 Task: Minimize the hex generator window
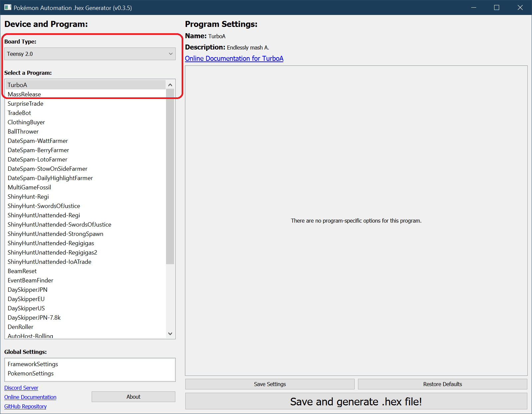point(474,7)
